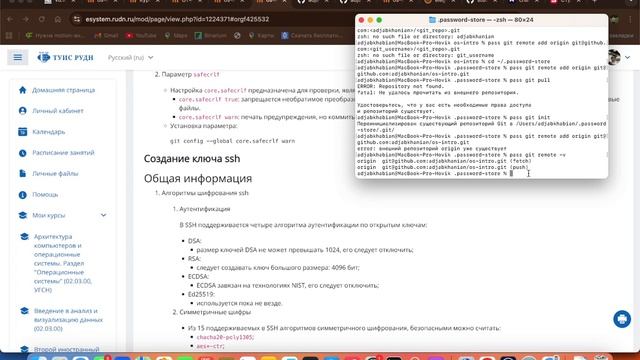Open the hamburger side menu button
This screenshot has width=640, height=360.
(x=18, y=58)
